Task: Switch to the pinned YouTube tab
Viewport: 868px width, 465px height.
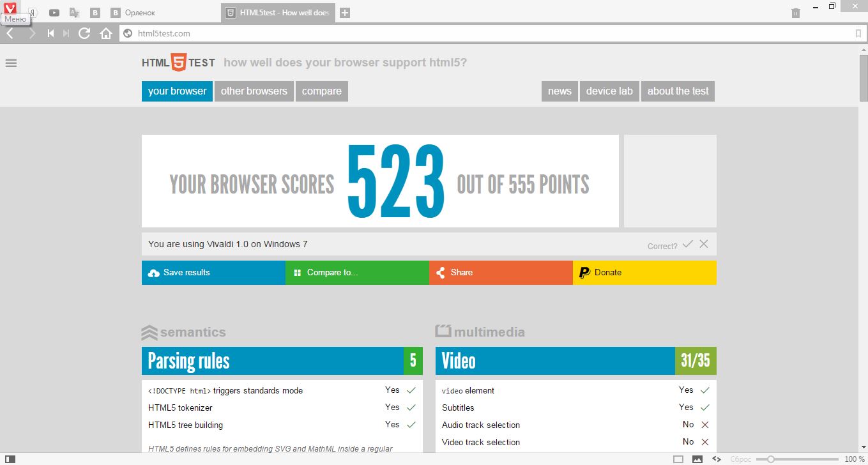Action: 54,13
